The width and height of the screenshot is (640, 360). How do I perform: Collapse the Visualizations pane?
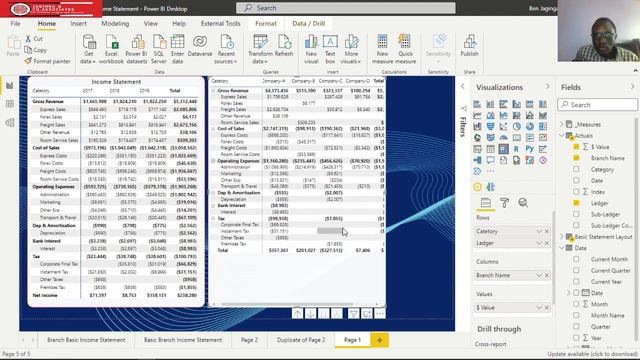click(547, 87)
